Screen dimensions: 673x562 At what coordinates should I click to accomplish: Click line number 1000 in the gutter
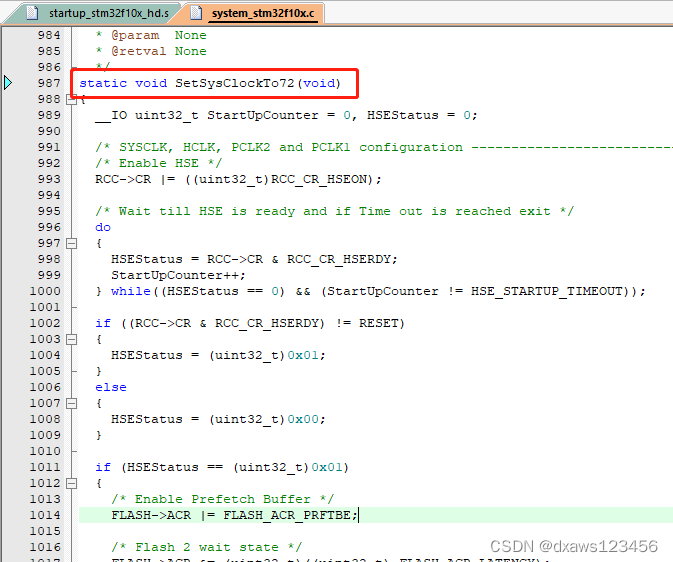click(x=45, y=291)
